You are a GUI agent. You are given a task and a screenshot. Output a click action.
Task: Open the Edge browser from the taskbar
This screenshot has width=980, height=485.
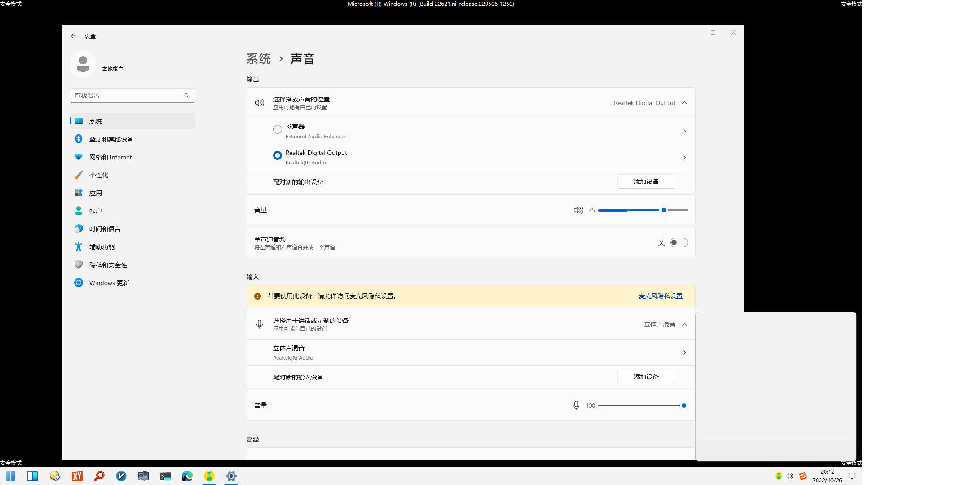[x=187, y=476]
